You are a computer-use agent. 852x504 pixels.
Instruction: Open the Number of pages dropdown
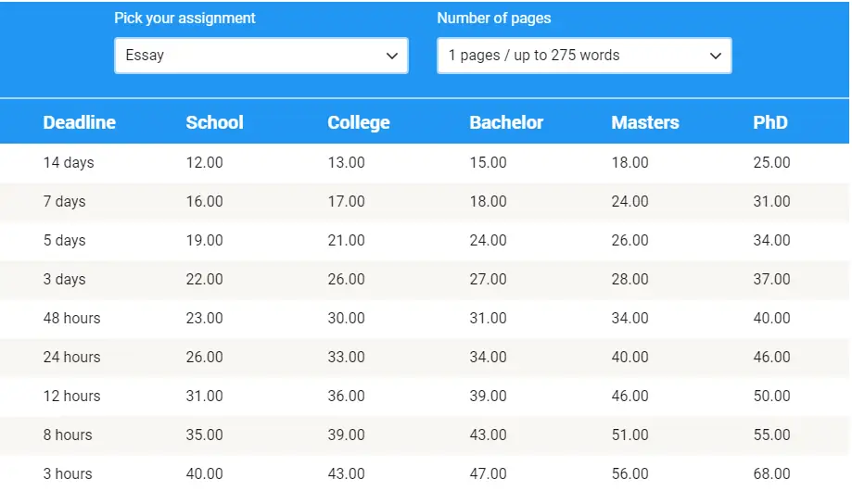pyautogui.click(x=583, y=56)
